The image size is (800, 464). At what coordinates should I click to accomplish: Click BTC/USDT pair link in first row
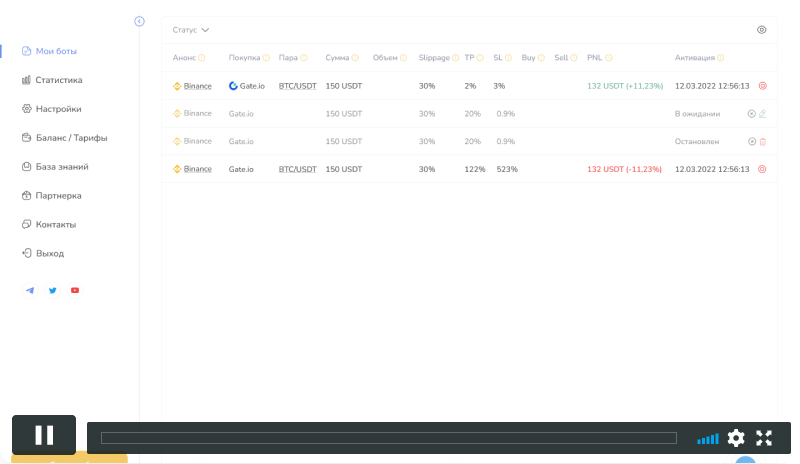click(x=297, y=86)
